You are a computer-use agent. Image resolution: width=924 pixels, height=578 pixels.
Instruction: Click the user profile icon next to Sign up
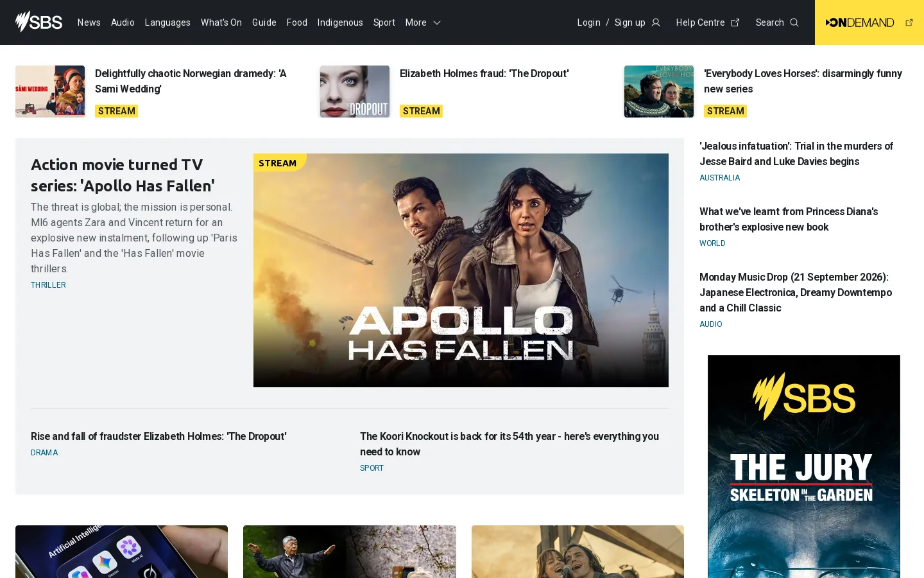coord(656,22)
